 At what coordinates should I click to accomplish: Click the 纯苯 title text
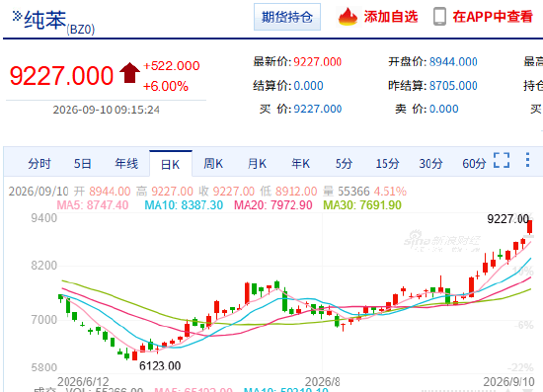pyautogui.click(x=45, y=20)
